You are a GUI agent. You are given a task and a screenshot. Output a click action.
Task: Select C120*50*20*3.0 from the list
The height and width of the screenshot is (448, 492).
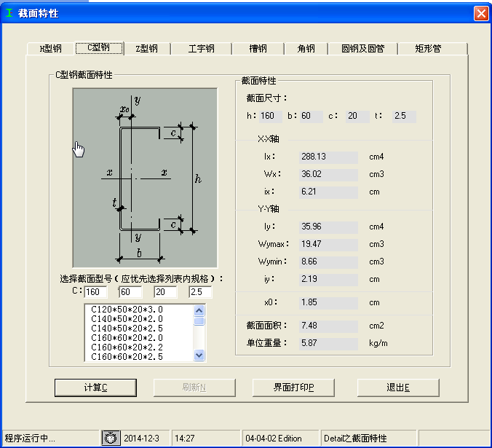(140, 310)
